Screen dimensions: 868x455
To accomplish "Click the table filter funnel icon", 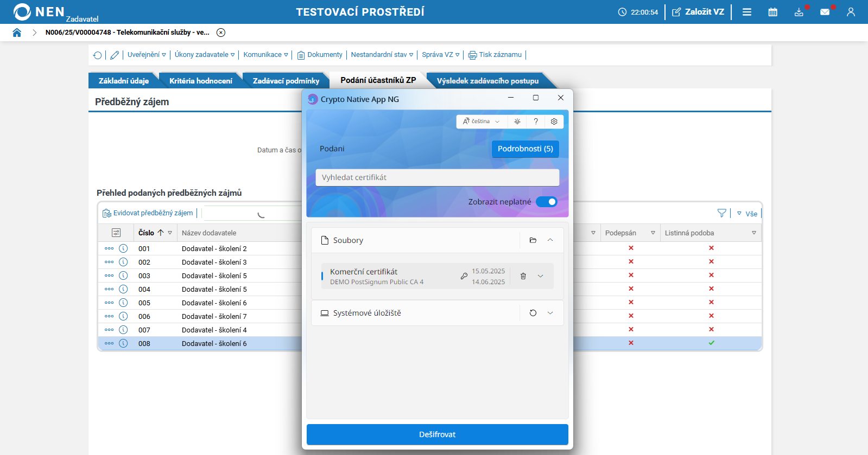I will 722,213.
